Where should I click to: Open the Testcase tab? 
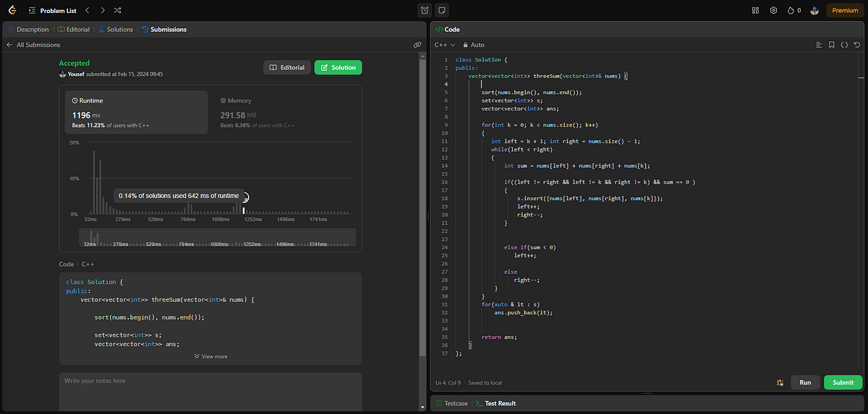[x=453, y=403]
